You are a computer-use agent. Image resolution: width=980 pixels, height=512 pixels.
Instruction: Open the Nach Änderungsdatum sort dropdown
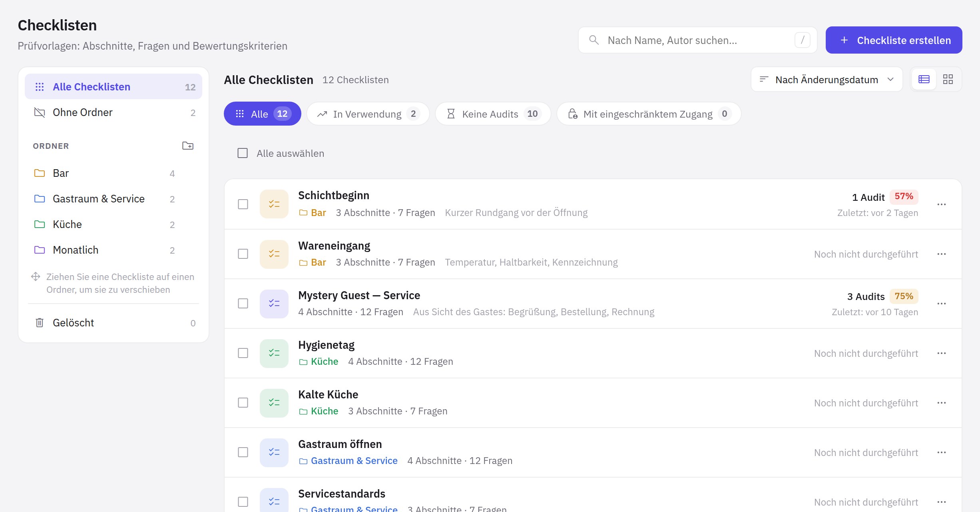point(827,80)
